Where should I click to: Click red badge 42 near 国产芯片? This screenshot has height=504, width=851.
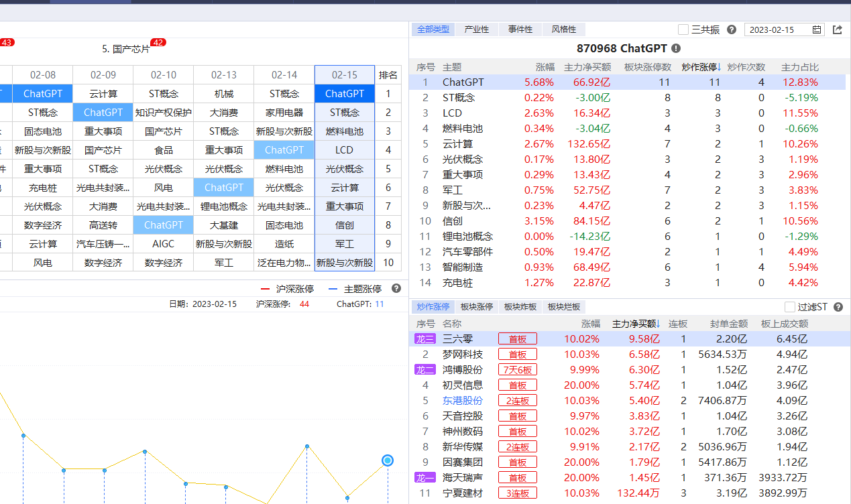pos(158,42)
